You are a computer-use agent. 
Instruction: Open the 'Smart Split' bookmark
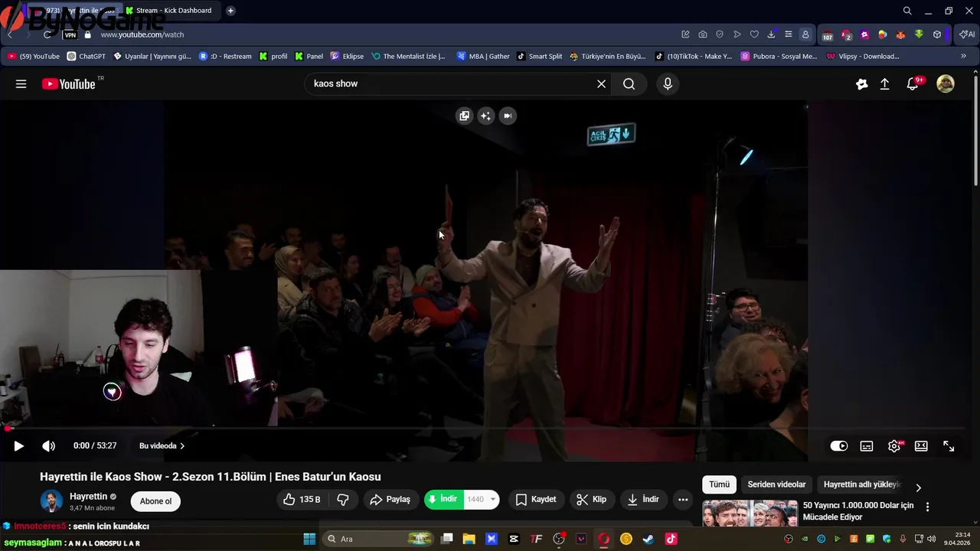pyautogui.click(x=539, y=56)
